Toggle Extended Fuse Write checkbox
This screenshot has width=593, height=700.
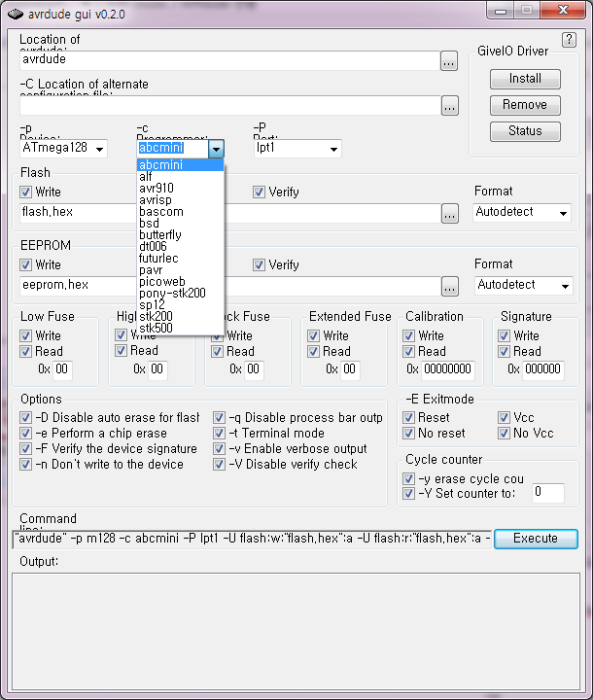313,335
